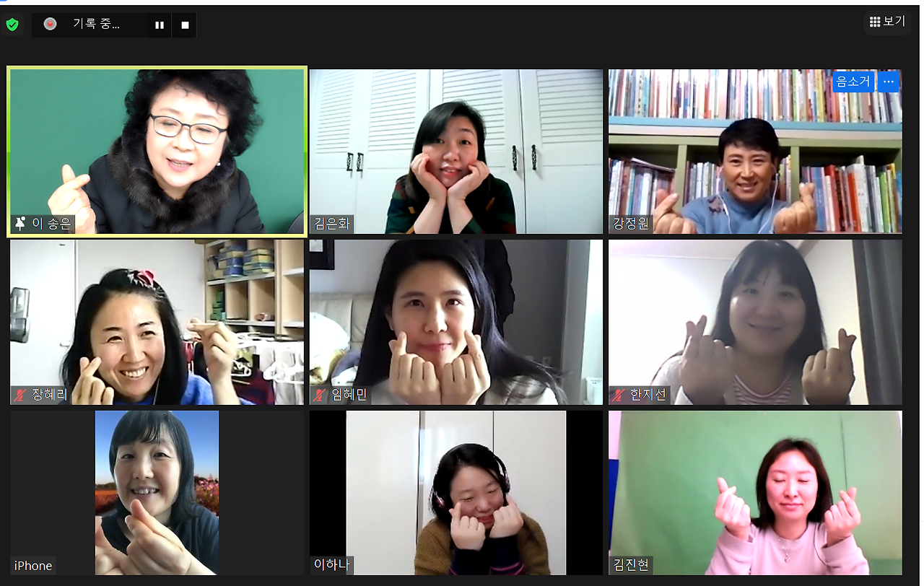Click the 음소거 button on 강정원's video
Screen dimensions: 924x586
853,82
